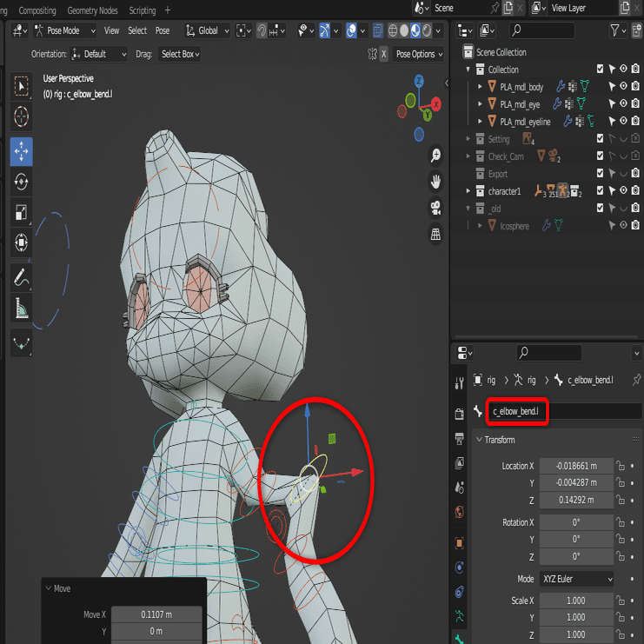Click Move X value field
Image resolution: width=644 pixels, height=644 pixels.
156,614
